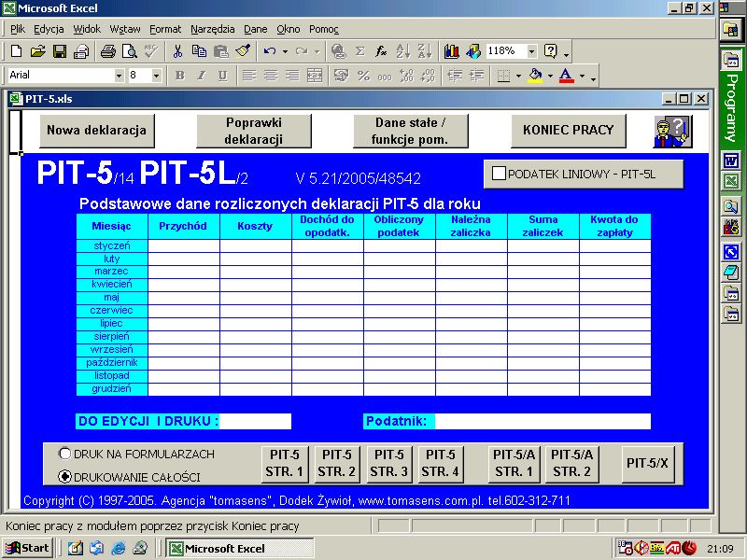Open the Dane menu

point(255,29)
